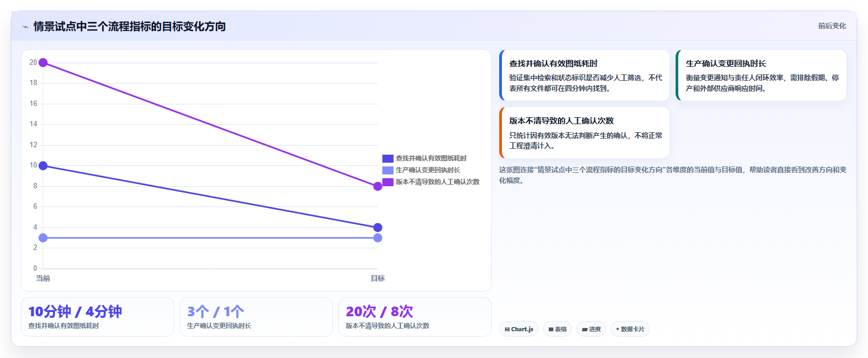This screenshot has height=358, width=868.
Task: Click the description starting 验证集中检索和状态标识
Action: pos(586,83)
